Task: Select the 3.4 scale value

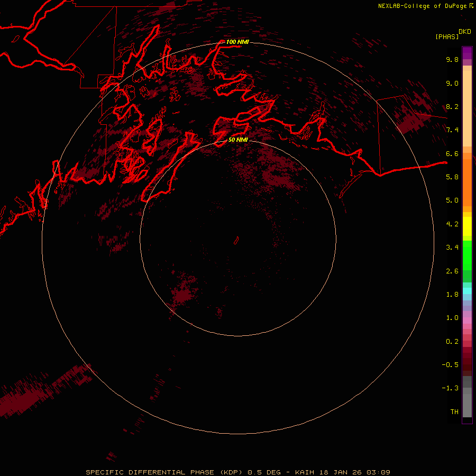Action: [x=452, y=248]
